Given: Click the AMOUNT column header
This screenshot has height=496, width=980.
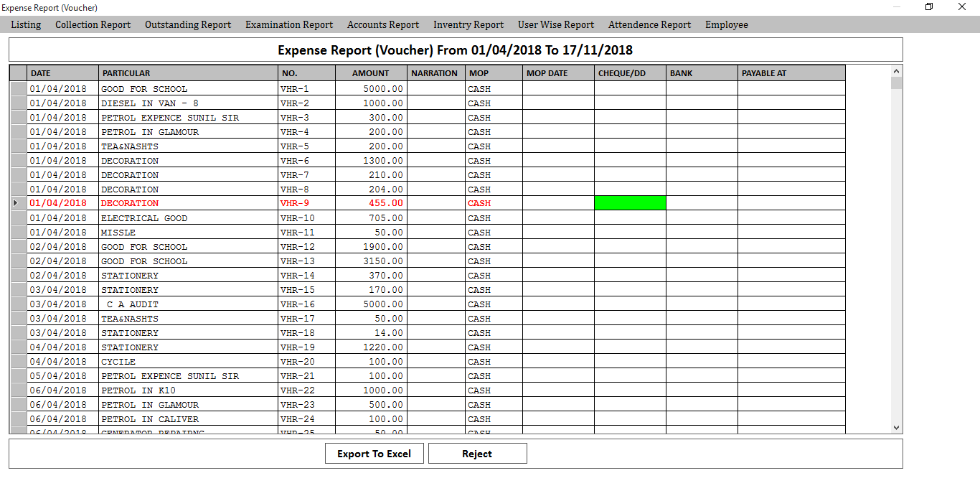Looking at the screenshot, I should click(x=370, y=73).
